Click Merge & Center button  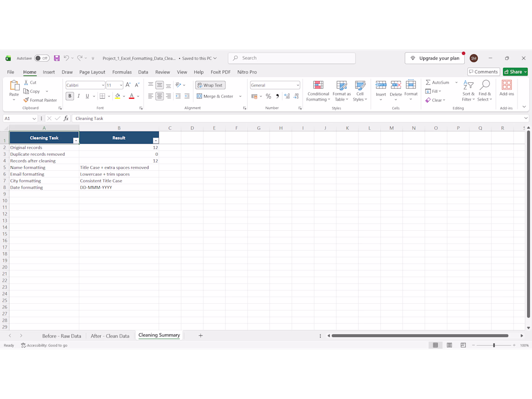click(x=215, y=96)
